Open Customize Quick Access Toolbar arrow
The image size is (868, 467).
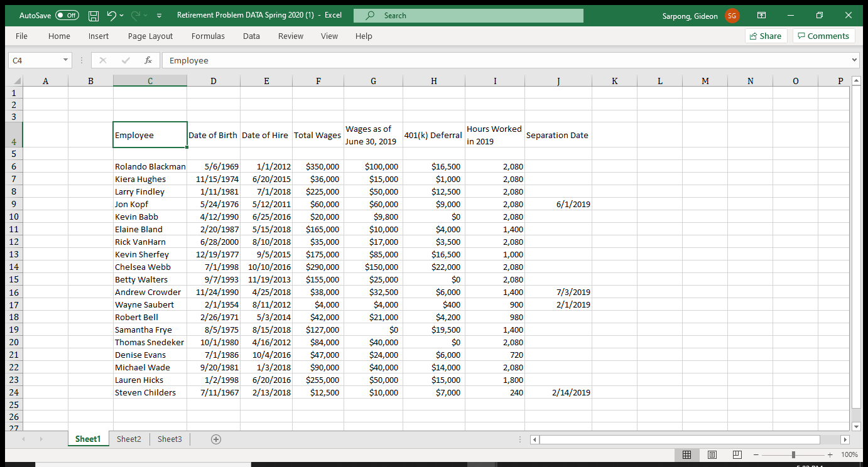159,15
